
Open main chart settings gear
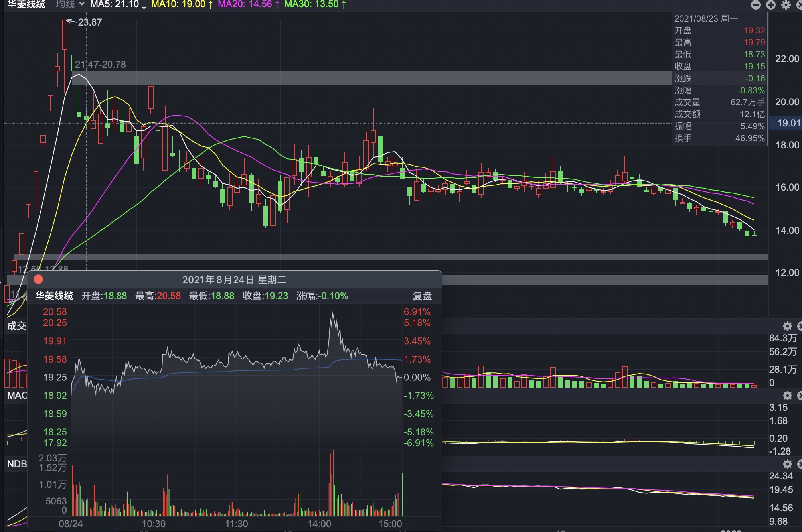[x=786, y=5]
